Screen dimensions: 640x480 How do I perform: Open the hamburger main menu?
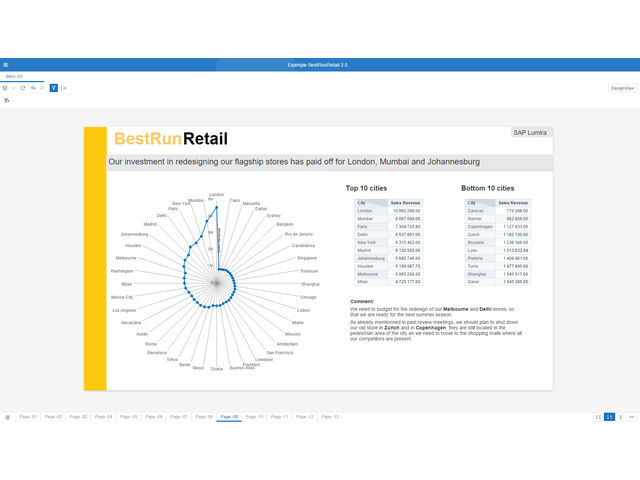pos(6,64)
